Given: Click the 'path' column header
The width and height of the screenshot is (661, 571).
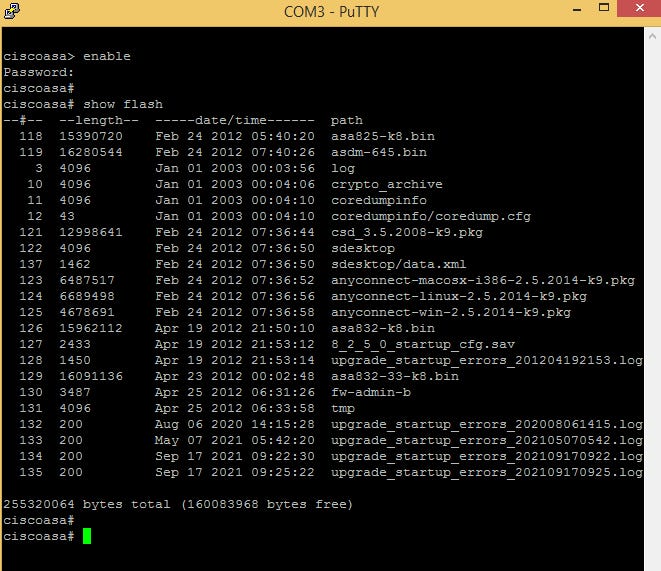Looking at the screenshot, I should (347, 121).
